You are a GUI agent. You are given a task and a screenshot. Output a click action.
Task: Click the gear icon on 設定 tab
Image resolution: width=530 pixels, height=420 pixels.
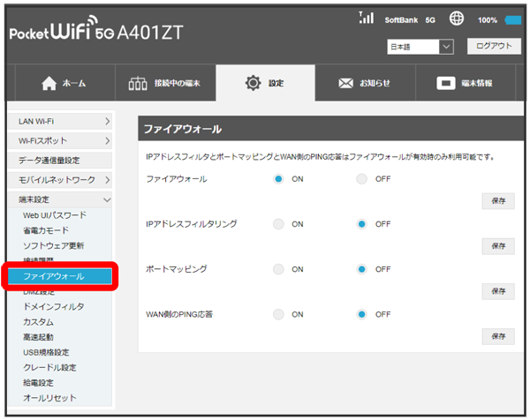[x=253, y=84]
